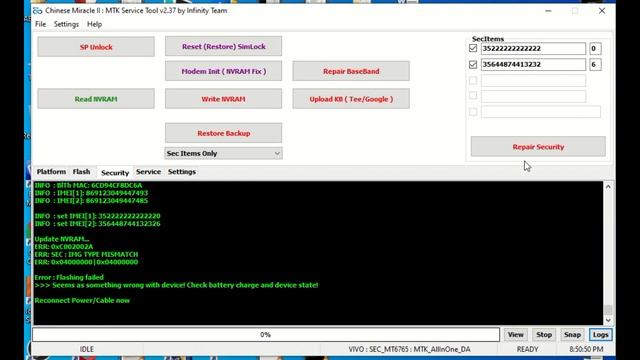This screenshot has width=640, height=360.
Task: Click Repair Security button
Action: [x=538, y=147]
